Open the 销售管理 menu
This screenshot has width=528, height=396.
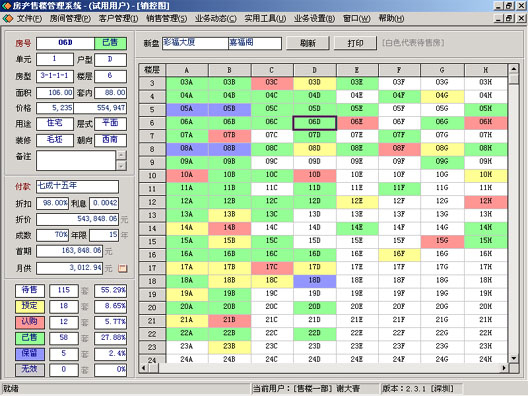click(166, 18)
